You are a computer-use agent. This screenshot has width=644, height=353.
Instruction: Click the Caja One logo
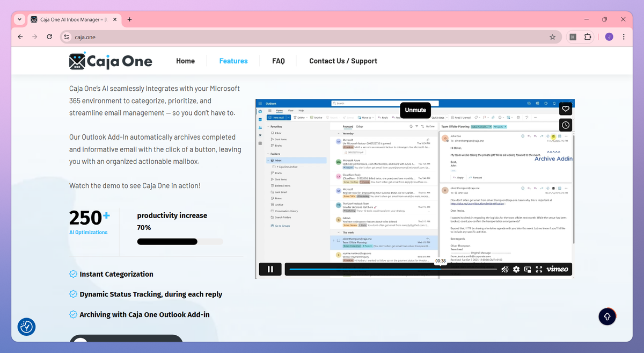tap(111, 61)
